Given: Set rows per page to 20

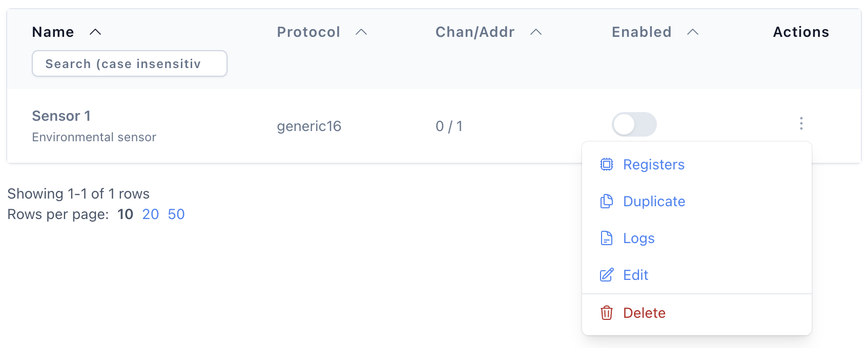Looking at the screenshot, I should (151, 214).
